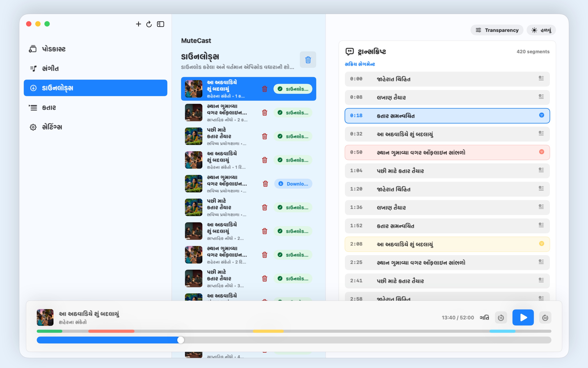Select transcript segment 0:08 લખાણ તૈયાર
The height and width of the screenshot is (368, 588).
[x=447, y=97]
